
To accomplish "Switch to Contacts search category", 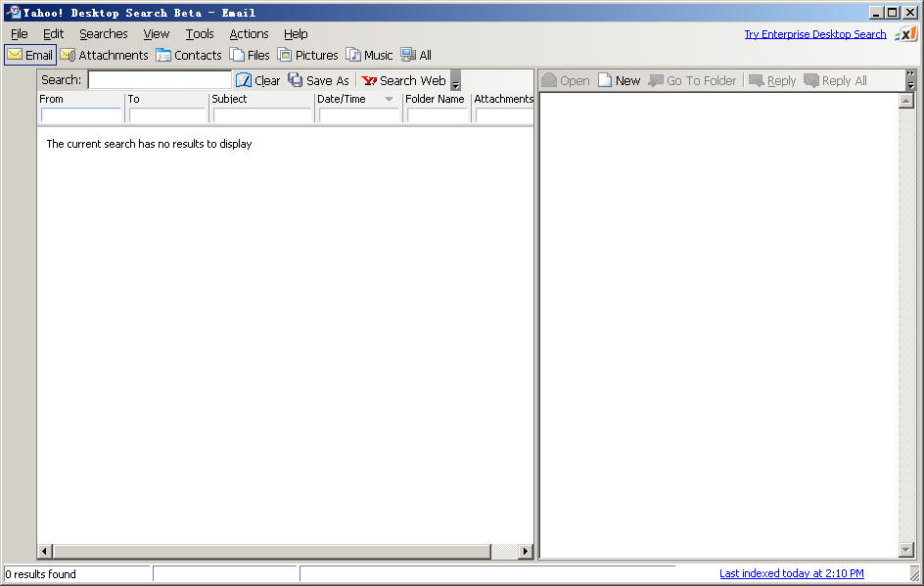I will click(x=189, y=55).
